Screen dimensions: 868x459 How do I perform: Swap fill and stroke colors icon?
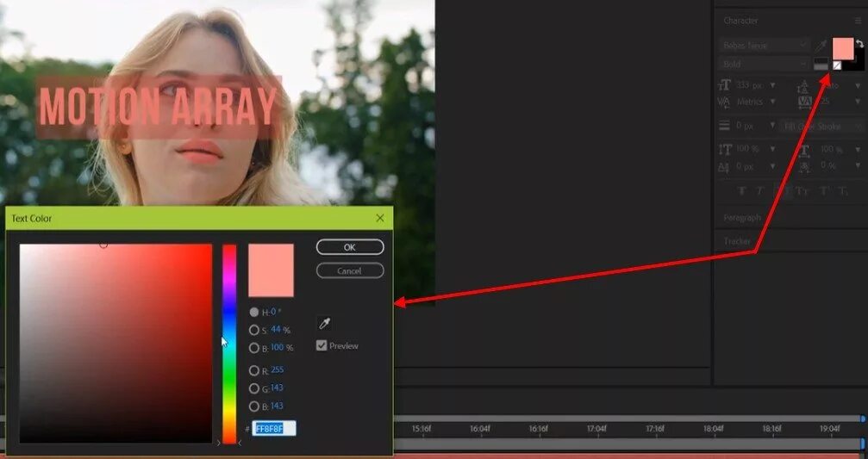[859, 43]
